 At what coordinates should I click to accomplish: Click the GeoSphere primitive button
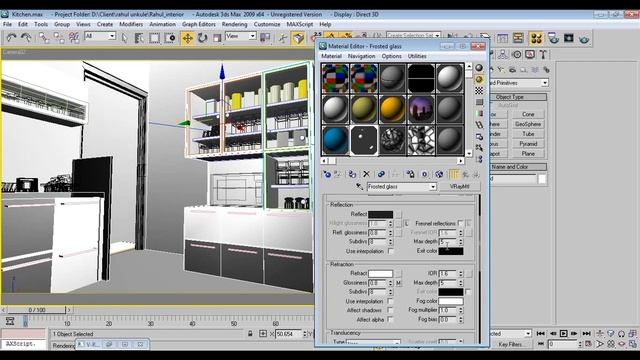pos(528,124)
